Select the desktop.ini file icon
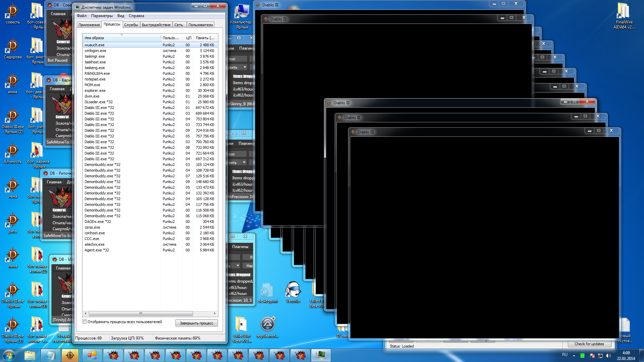The image size is (644, 362). 267,290
